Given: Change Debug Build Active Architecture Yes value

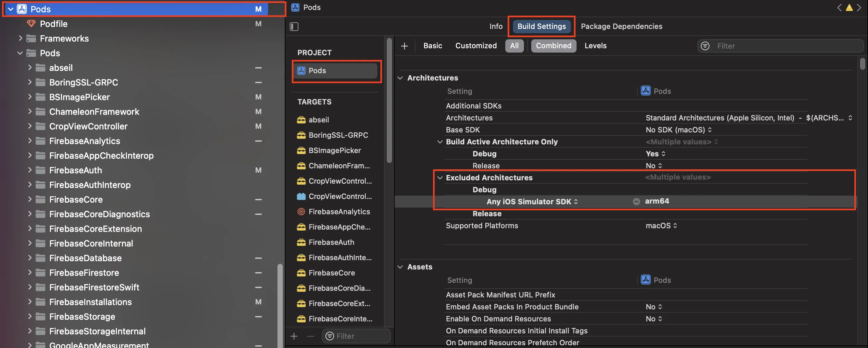Looking at the screenshot, I should pos(655,153).
